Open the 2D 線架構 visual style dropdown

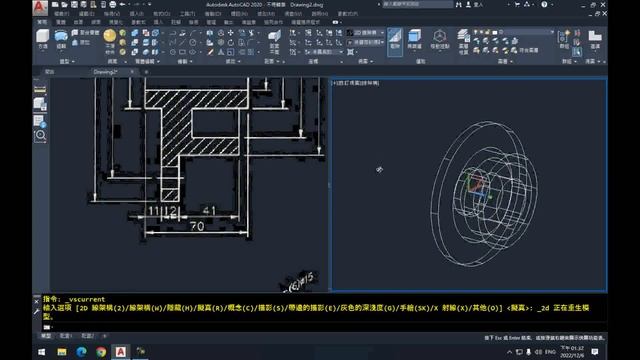pyautogui.click(x=366, y=33)
